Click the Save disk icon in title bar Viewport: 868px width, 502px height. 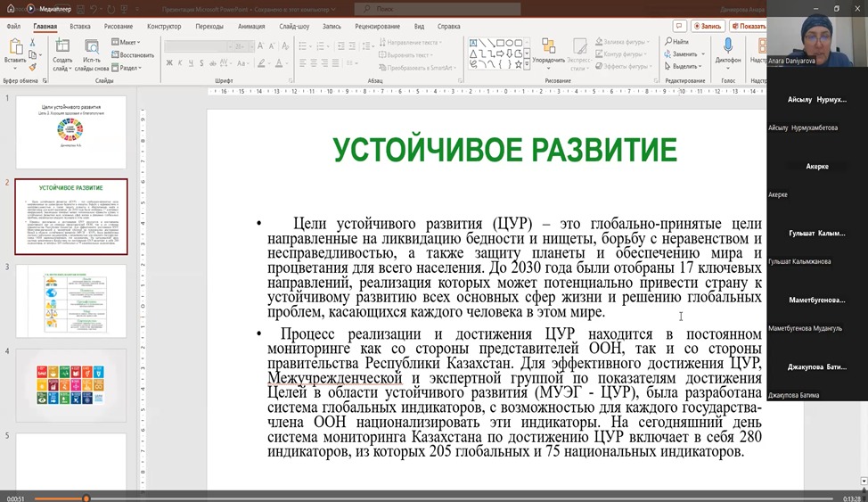pyautogui.click(x=81, y=10)
